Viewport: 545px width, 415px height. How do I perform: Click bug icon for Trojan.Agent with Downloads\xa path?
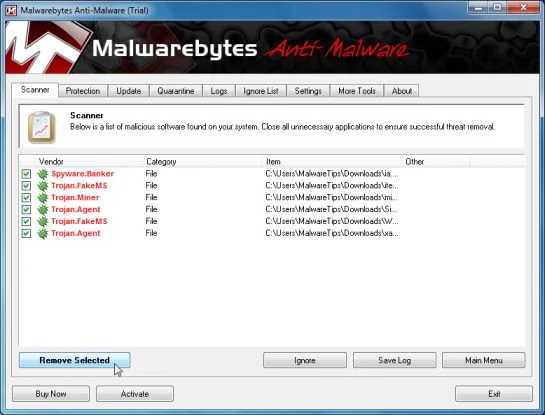pyautogui.click(x=43, y=233)
